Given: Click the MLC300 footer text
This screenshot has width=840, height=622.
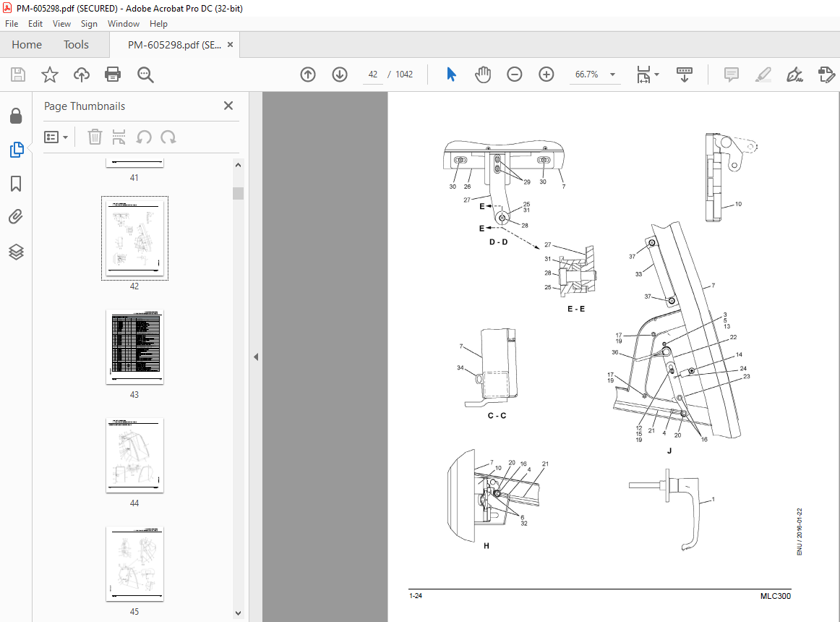Looking at the screenshot, I should (775, 596).
